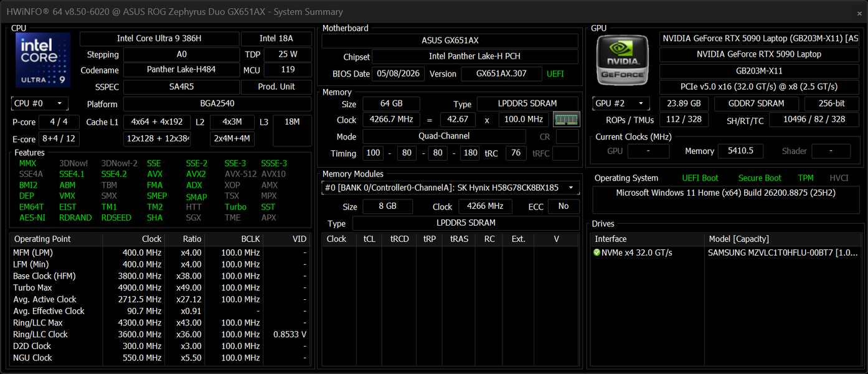Click the Panther Lake-H484 codename field

[181, 70]
